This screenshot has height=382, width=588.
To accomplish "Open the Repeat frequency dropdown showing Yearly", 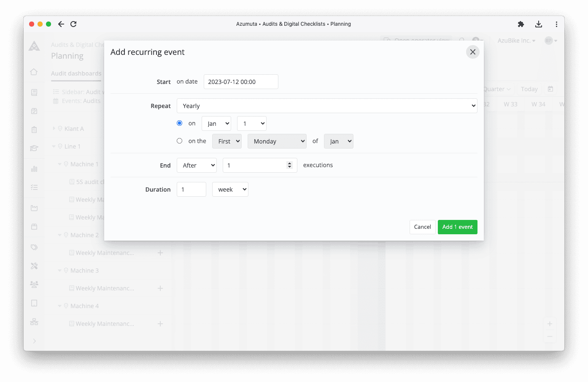I will 328,106.
